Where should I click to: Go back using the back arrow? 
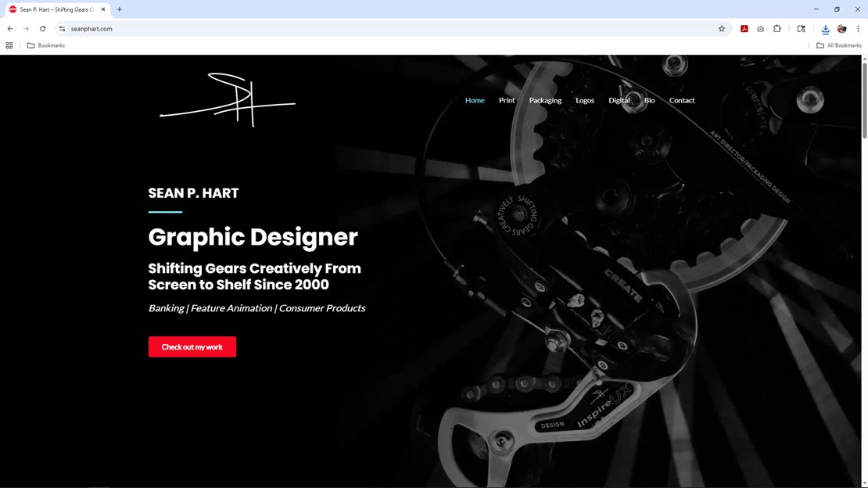click(10, 29)
